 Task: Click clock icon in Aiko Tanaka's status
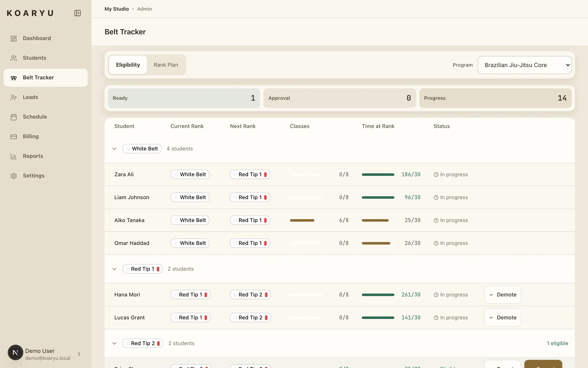tap(436, 220)
